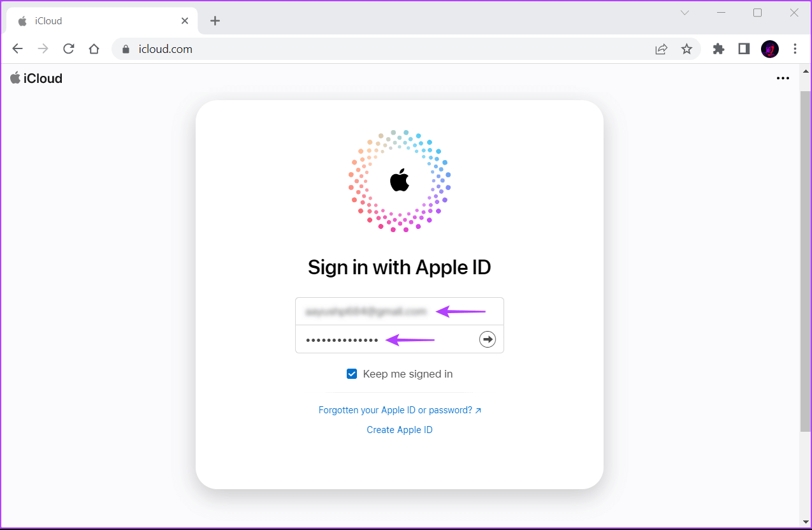Toggle the browser side panel
This screenshot has height=530, width=812.
pos(744,49)
